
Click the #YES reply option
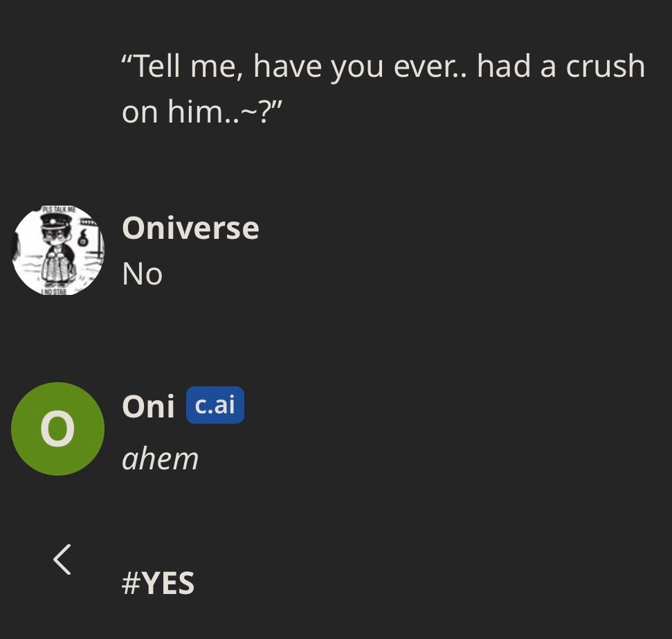click(158, 582)
